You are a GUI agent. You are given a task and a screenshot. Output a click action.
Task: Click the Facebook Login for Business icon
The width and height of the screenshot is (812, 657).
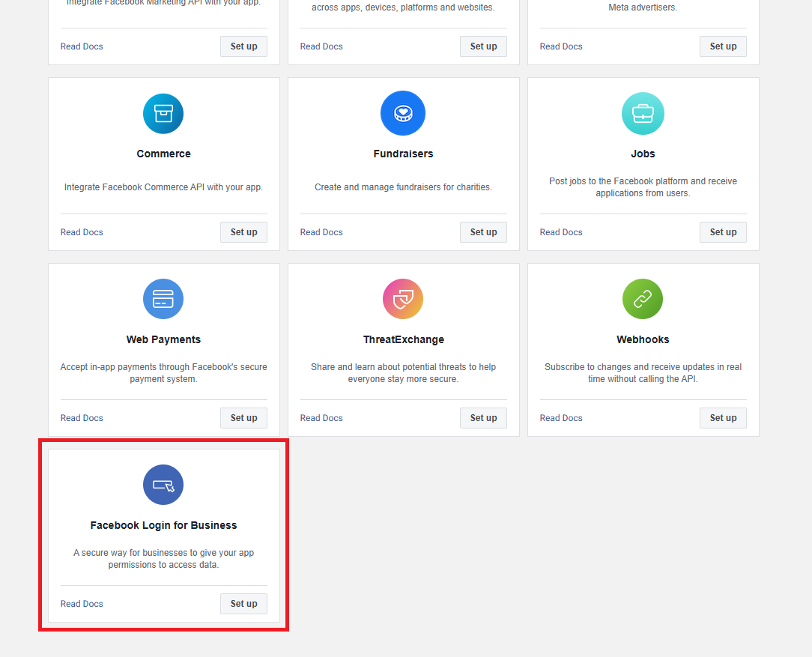click(163, 485)
